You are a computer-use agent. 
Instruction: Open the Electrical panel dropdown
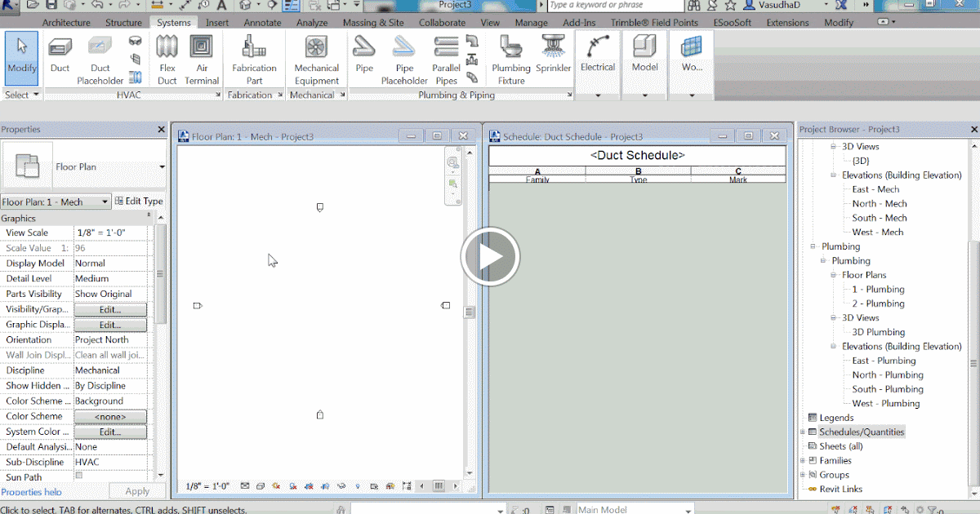(598, 95)
